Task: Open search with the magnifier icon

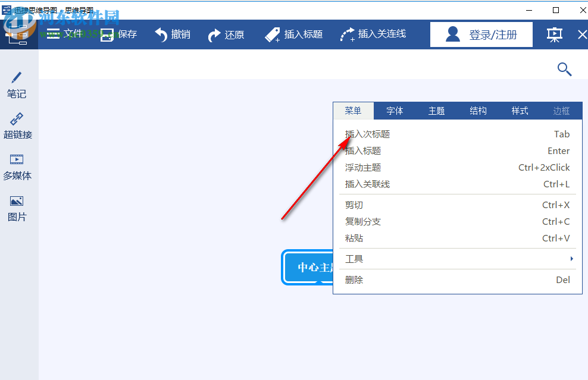Action: pyautogui.click(x=564, y=69)
